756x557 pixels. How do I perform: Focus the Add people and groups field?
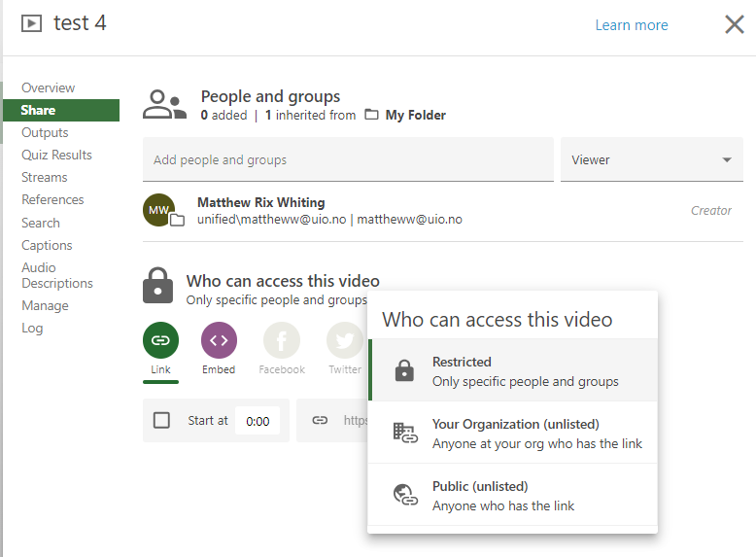point(348,159)
